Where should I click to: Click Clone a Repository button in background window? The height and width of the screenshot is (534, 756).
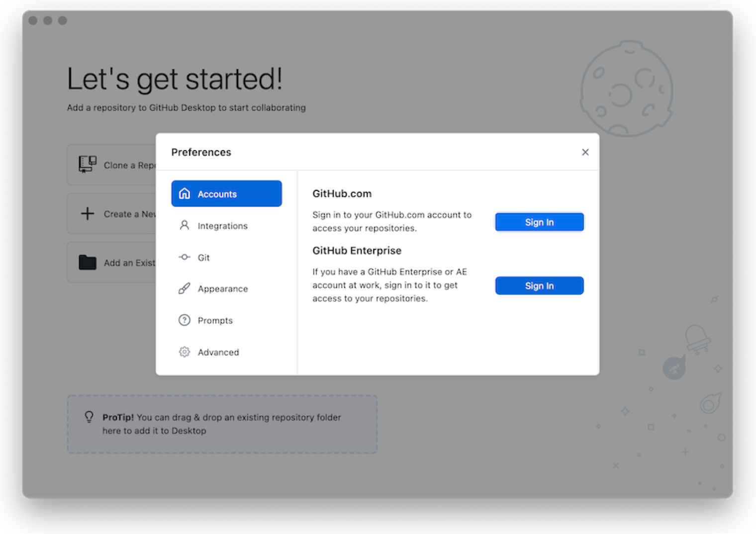(x=112, y=165)
